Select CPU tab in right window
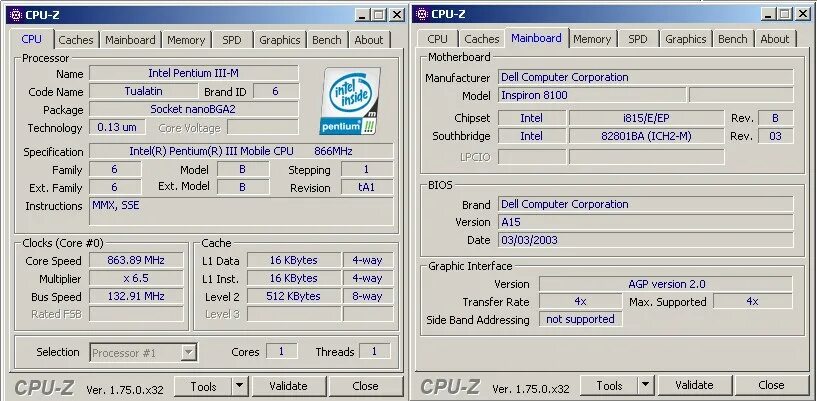The height and width of the screenshot is (401, 817). point(437,39)
